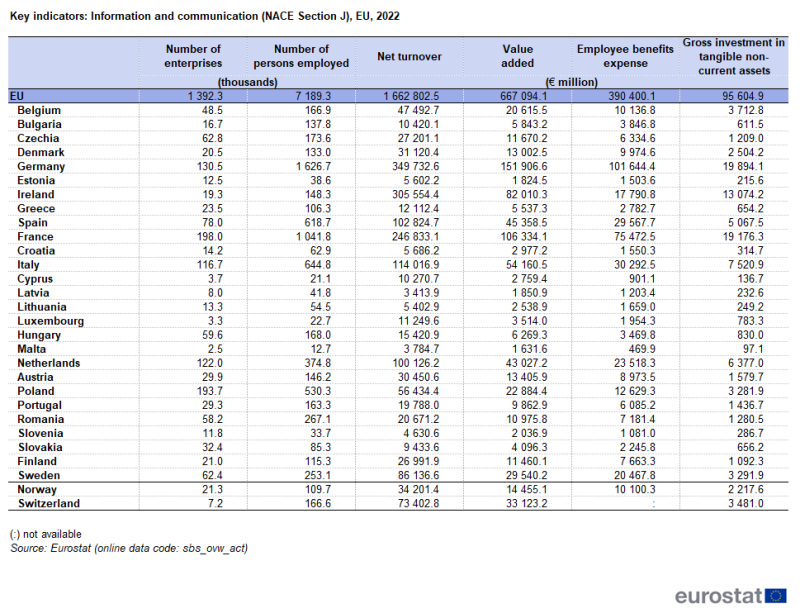Viewport: 800px width, 613px height.
Task: Select the Norway row label
Action: (x=38, y=490)
